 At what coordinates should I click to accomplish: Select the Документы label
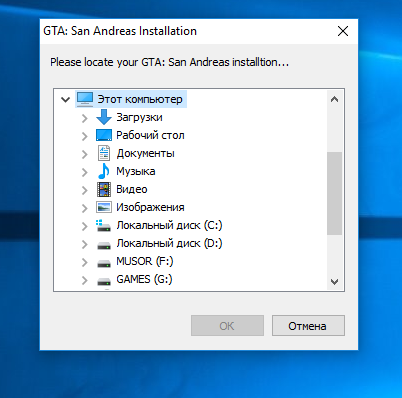(145, 153)
